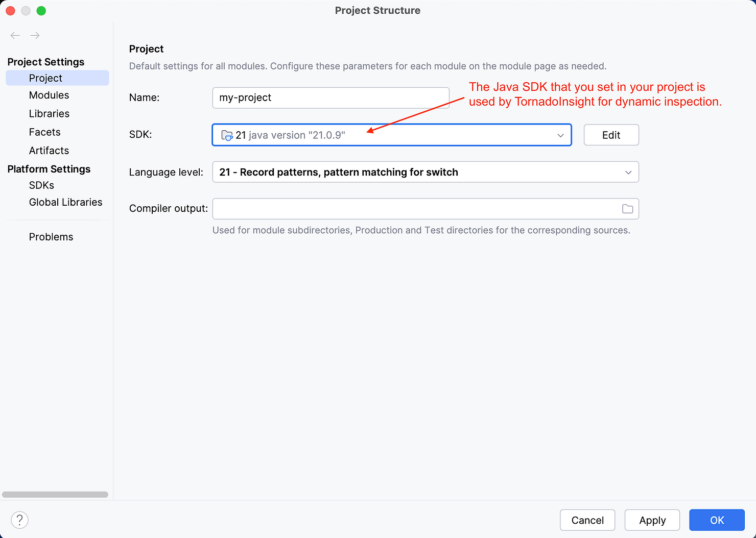Image resolution: width=756 pixels, height=538 pixels.
Task: Click the Edit button beside SDK
Action: coord(611,135)
